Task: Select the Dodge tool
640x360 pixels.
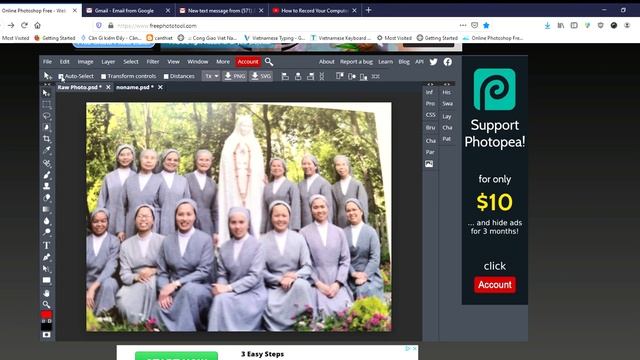Action: [x=47, y=232]
